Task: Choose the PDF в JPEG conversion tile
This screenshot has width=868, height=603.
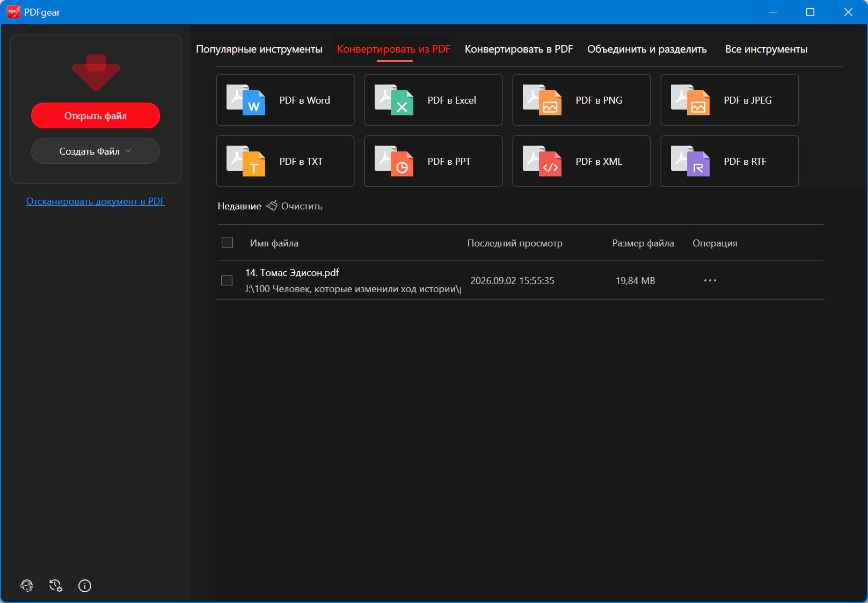Action: click(730, 100)
